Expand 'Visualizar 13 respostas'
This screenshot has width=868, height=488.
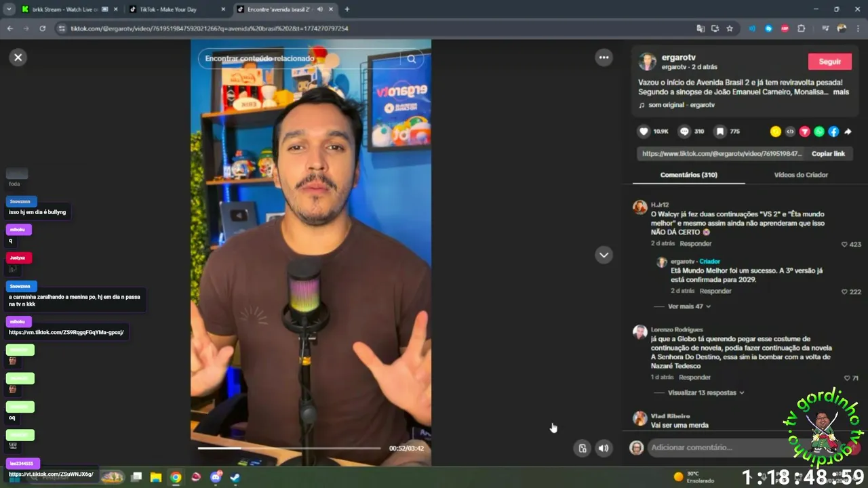coord(706,392)
